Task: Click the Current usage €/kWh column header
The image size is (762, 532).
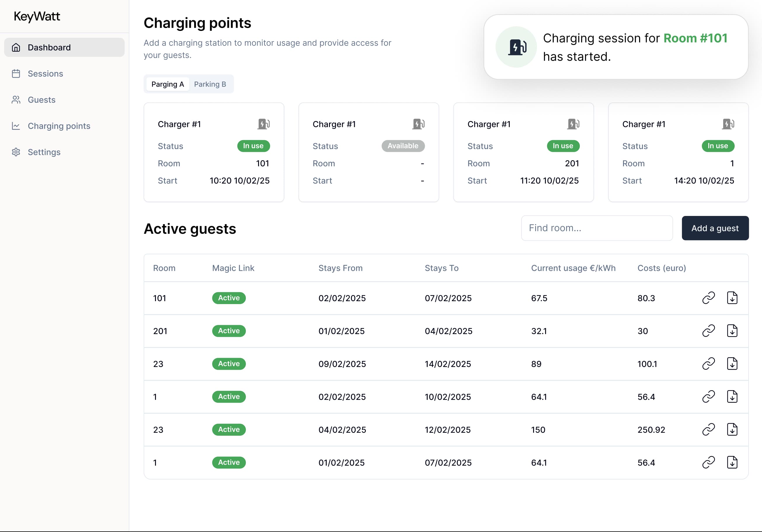Action: (x=573, y=268)
